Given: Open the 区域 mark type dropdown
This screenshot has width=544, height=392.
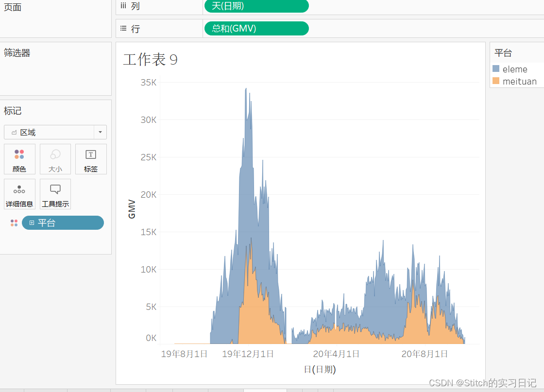Looking at the screenshot, I should (x=100, y=132).
